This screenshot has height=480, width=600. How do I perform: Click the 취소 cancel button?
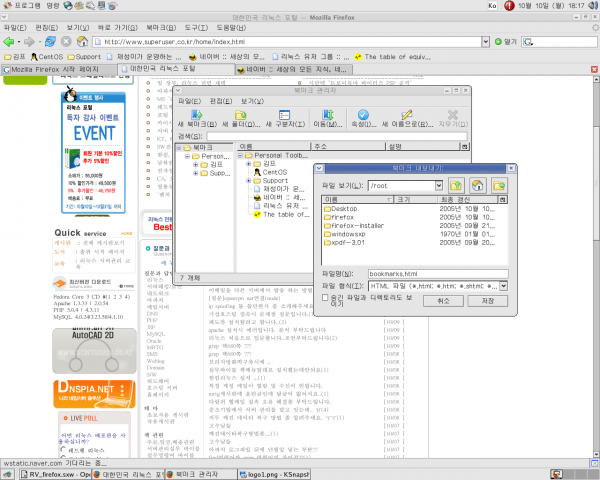tap(443, 301)
